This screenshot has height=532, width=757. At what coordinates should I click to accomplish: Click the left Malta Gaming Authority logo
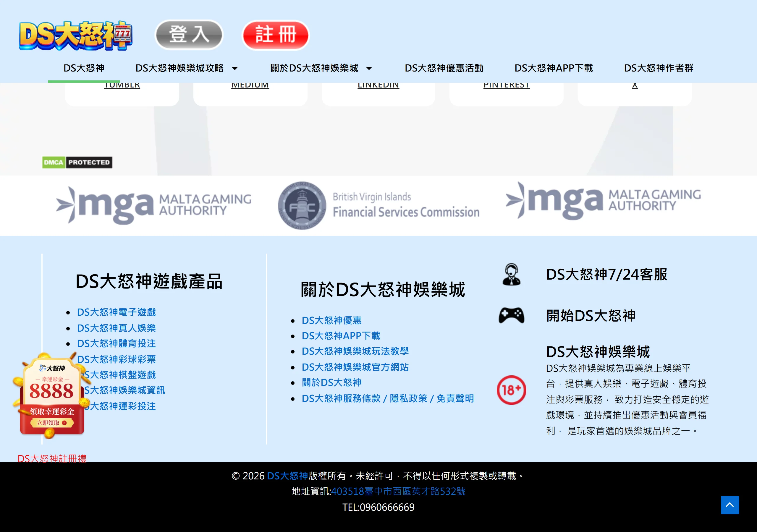click(154, 205)
